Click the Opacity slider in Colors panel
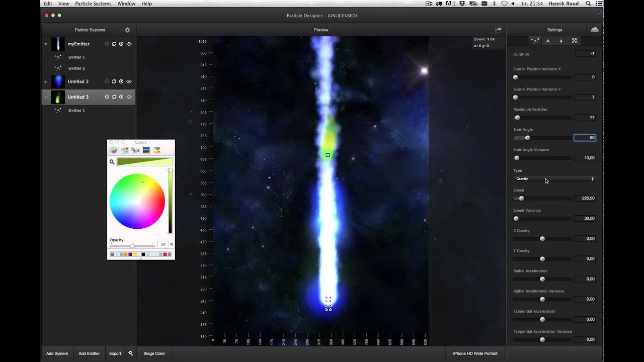This screenshot has width=644, height=362. click(132, 245)
